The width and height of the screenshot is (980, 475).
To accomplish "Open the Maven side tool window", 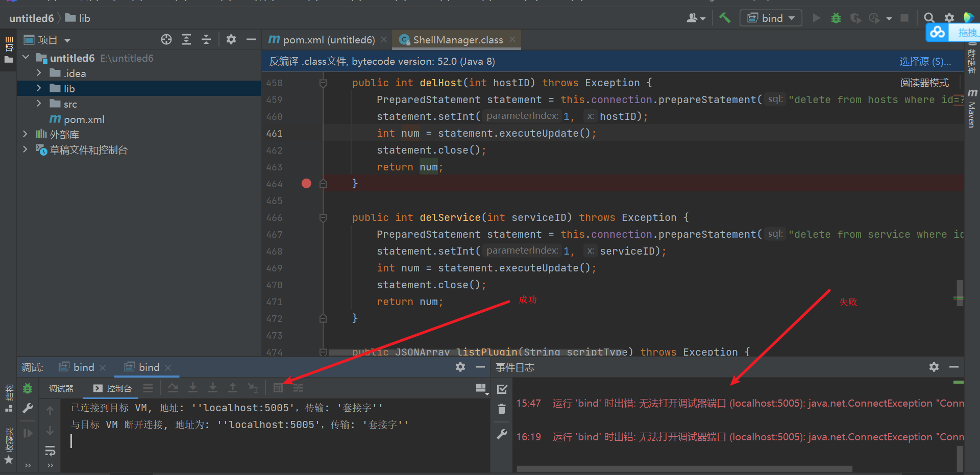I will (x=972, y=108).
